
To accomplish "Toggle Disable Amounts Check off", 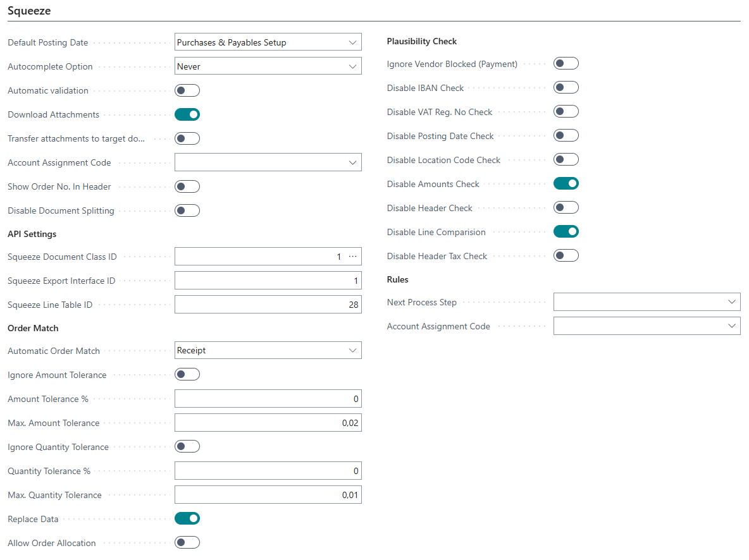I will [566, 184].
